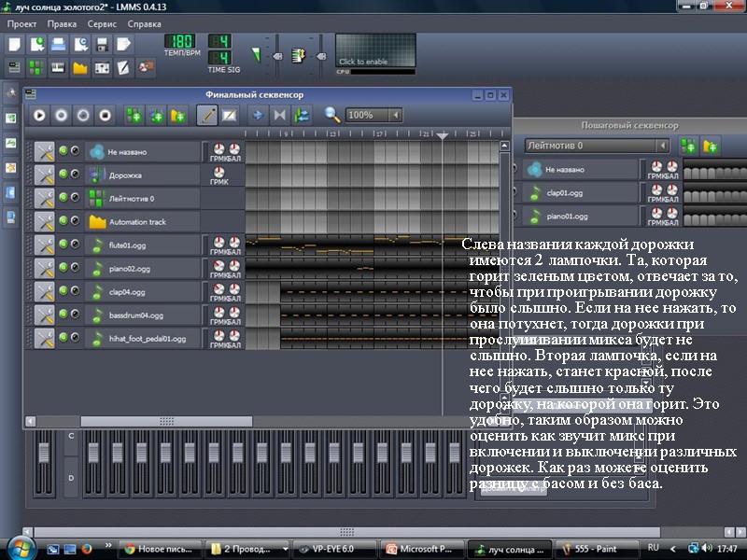The width and height of the screenshot is (747, 560).
Task: Open the My Samples sidebar icon
Action: [10, 143]
